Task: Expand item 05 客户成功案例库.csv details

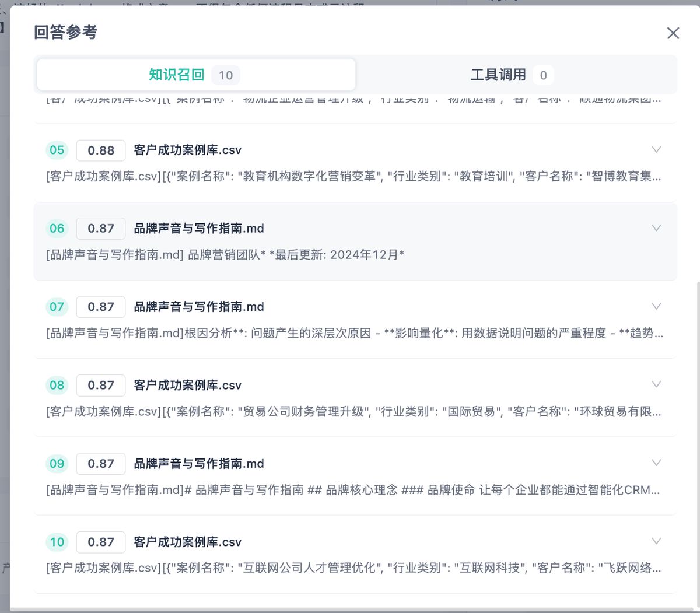Action: coord(656,149)
